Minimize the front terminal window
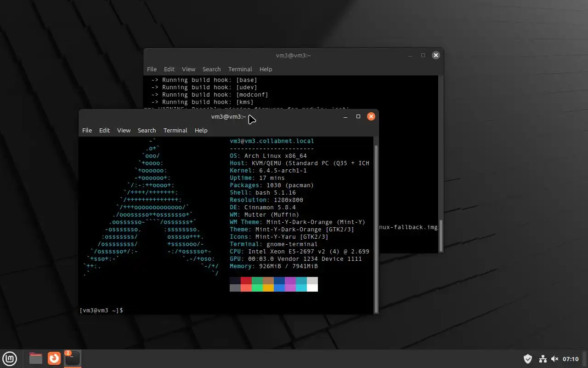The width and height of the screenshot is (588, 368). (x=345, y=117)
